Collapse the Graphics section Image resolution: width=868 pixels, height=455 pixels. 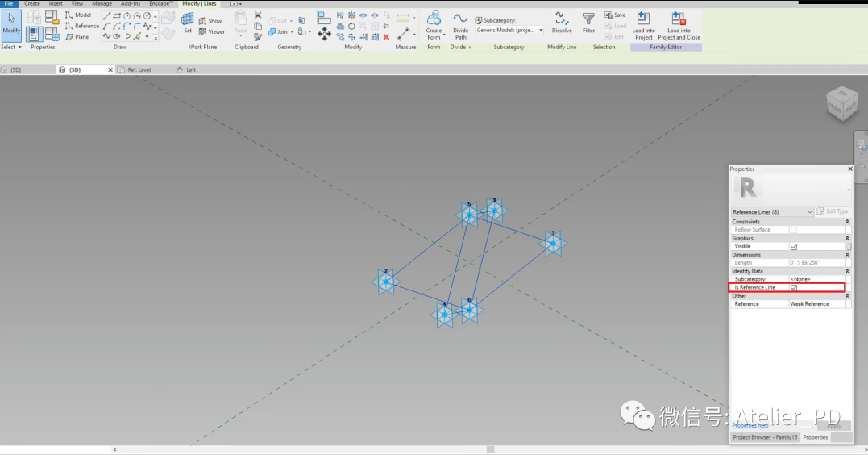(847, 238)
